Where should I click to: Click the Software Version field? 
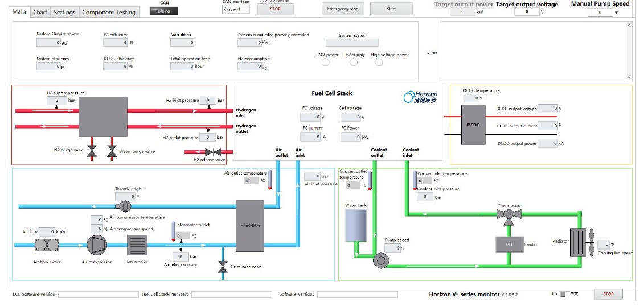[x=358, y=294]
